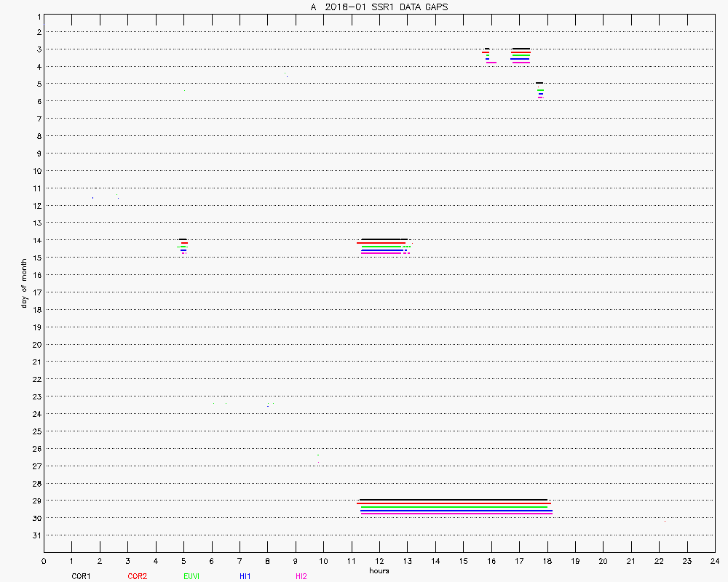Select the red COR2 legend label
728x582 pixels.
coord(137,576)
